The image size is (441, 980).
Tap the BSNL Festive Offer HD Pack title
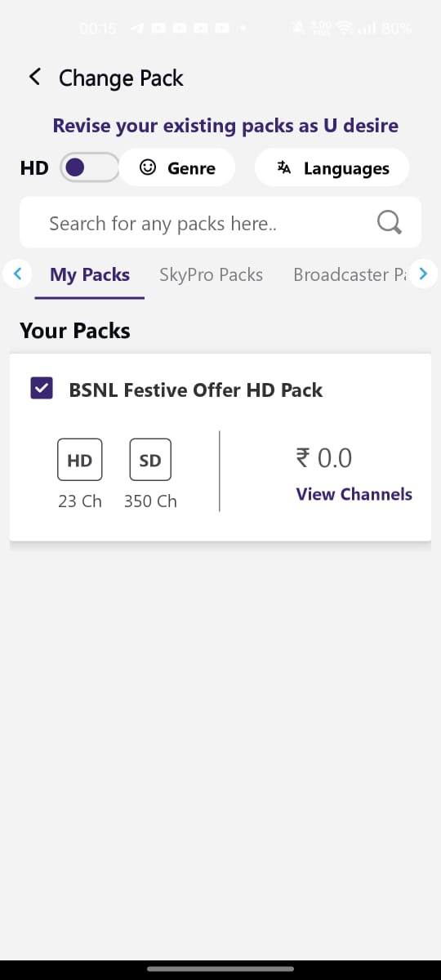196,390
